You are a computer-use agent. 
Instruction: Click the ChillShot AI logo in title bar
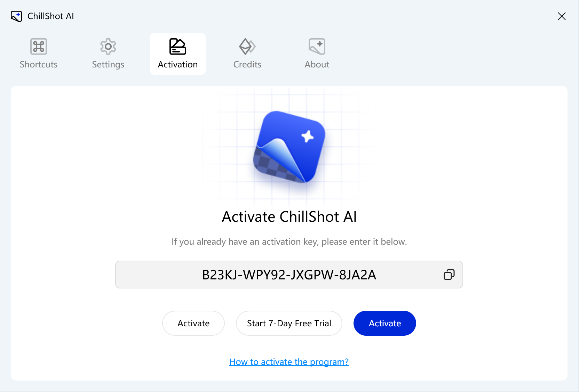(16, 16)
